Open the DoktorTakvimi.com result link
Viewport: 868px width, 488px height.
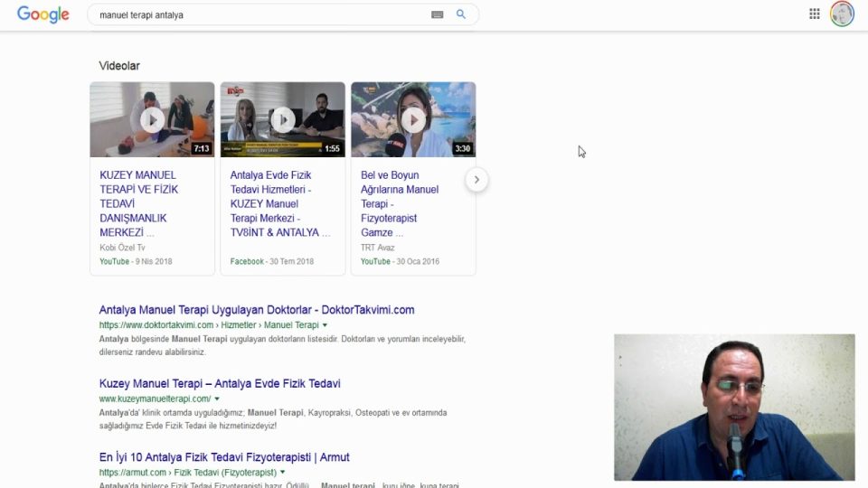click(257, 310)
